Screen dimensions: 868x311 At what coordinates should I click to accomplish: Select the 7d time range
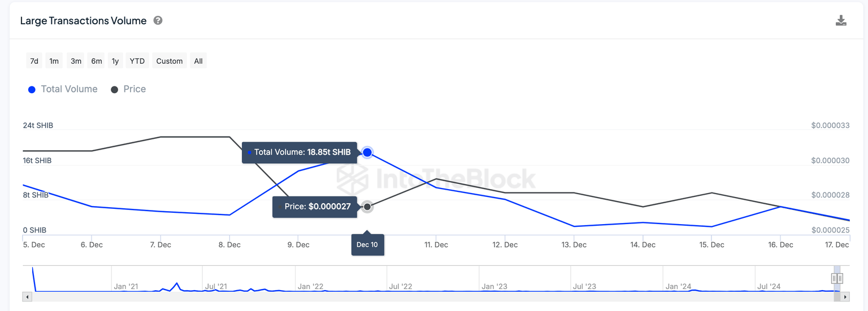coord(34,61)
